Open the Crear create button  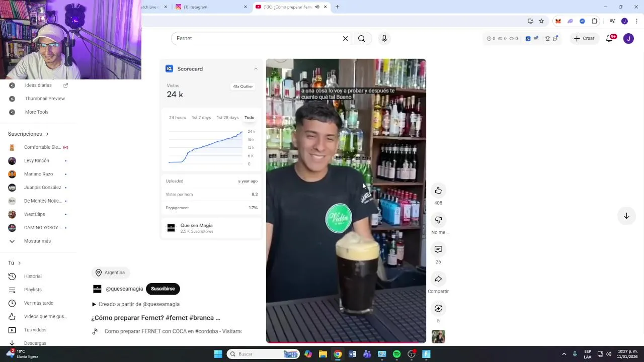(x=584, y=38)
